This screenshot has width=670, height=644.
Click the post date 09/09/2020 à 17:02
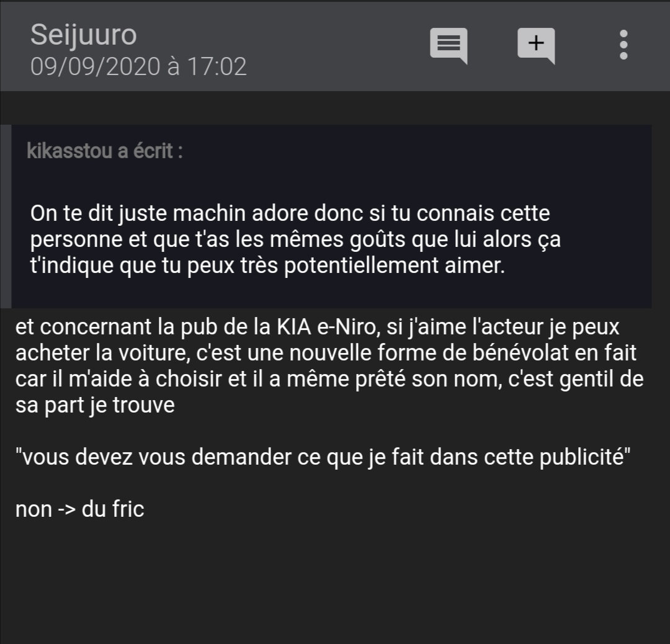click(138, 66)
